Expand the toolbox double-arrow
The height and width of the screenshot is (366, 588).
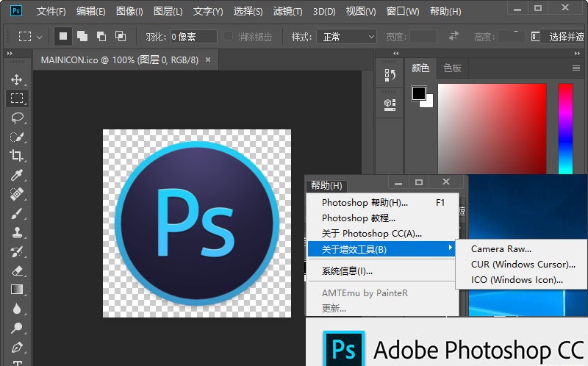(x=10, y=54)
